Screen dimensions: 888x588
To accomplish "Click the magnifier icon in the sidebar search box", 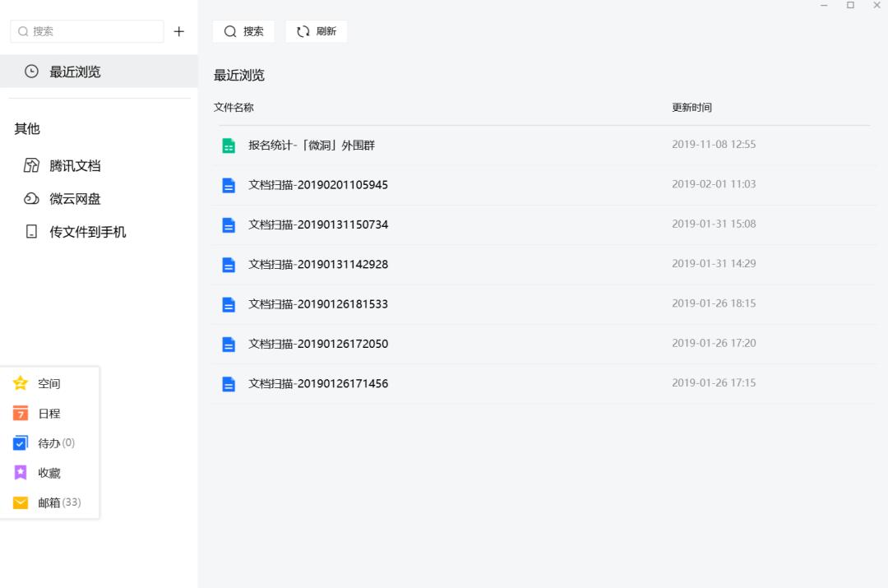I will coord(23,31).
